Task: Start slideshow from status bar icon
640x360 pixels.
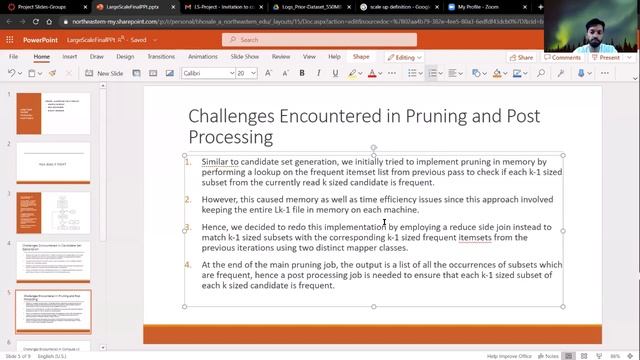Action: pyautogui.click(x=599, y=356)
